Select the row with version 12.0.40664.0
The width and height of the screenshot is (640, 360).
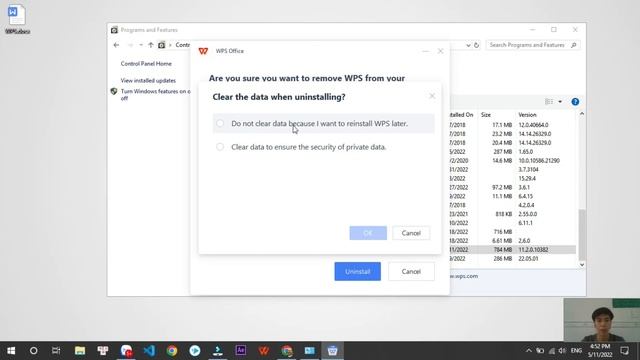513,125
